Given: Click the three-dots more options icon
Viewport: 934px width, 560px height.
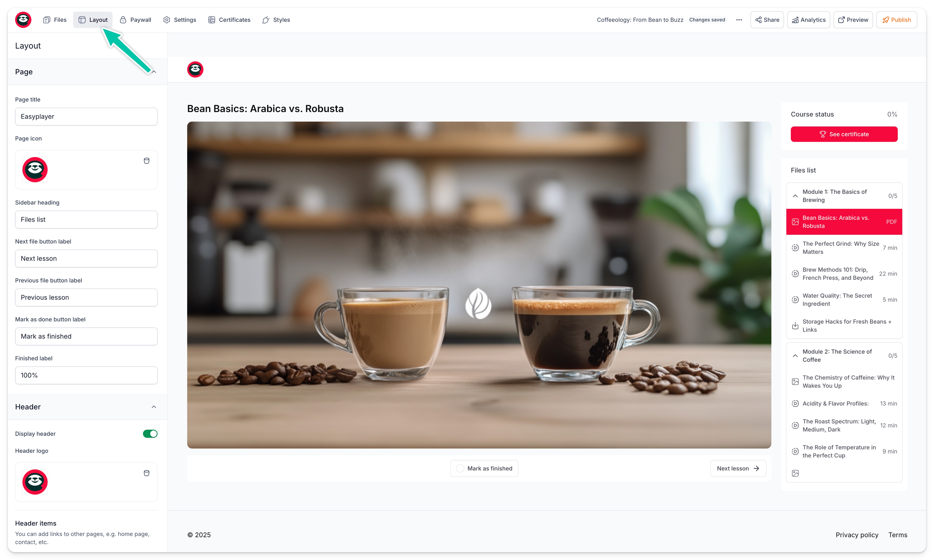Looking at the screenshot, I should pyautogui.click(x=739, y=20).
